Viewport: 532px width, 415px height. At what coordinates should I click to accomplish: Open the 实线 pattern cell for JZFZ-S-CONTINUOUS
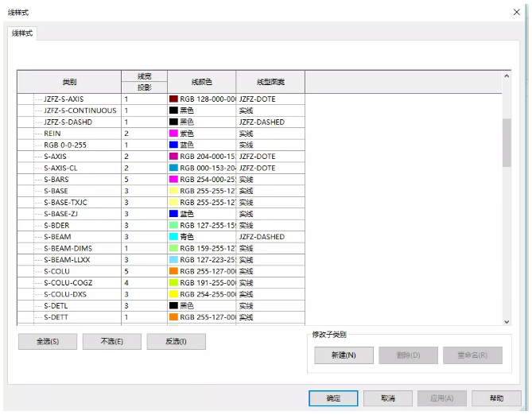tap(270, 111)
